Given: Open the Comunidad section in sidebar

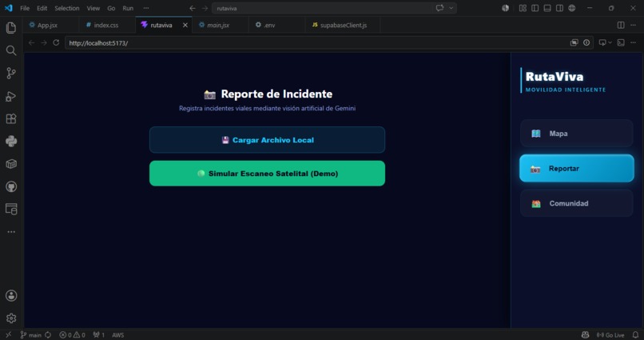Looking at the screenshot, I should click(x=577, y=203).
